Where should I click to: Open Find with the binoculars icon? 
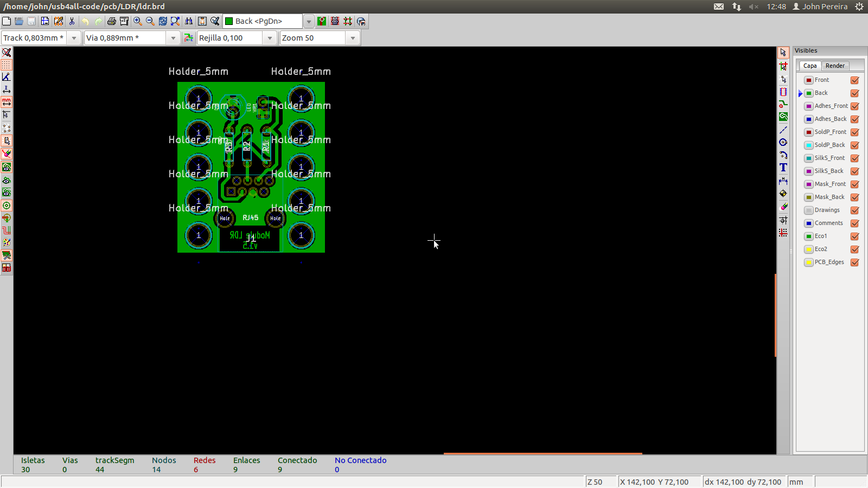[189, 21]
